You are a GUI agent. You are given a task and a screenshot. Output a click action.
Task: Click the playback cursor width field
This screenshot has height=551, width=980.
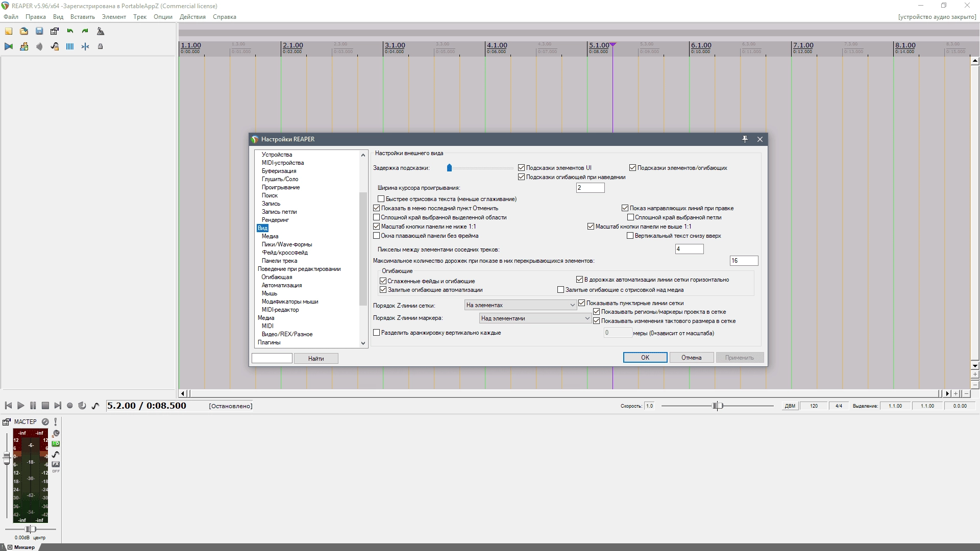coord(590,188)
